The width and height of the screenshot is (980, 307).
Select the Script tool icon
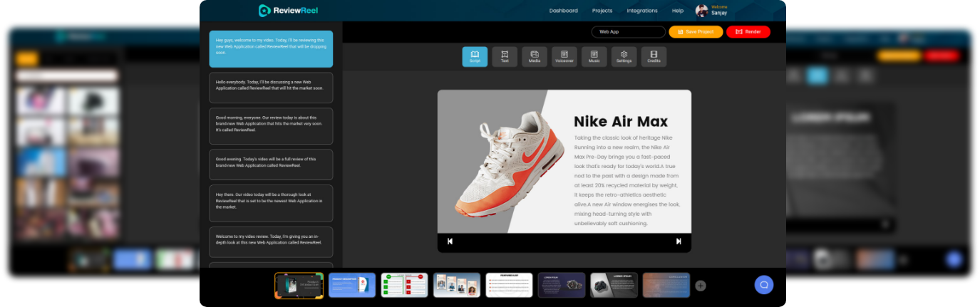(x=475, y=56)
